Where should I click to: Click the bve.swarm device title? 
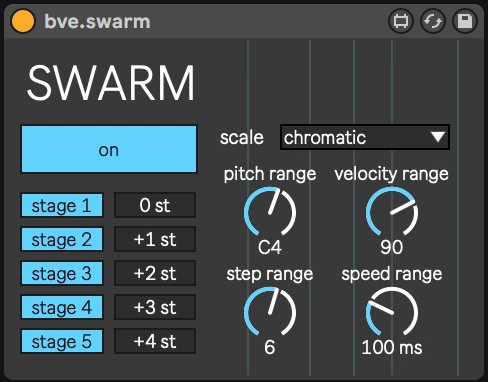point(97,22)
